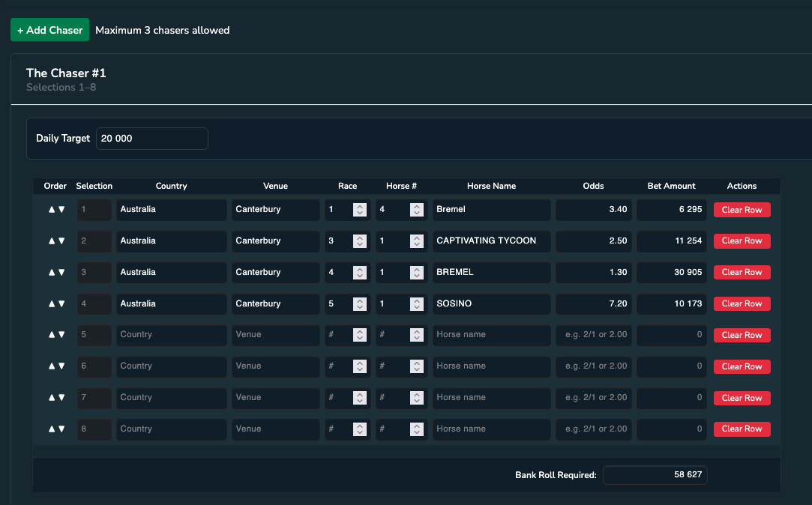Click the Horse name field on selection 5
Image resolution: width=812 pixels, height=505 pixels.
[x=490, y=335]
